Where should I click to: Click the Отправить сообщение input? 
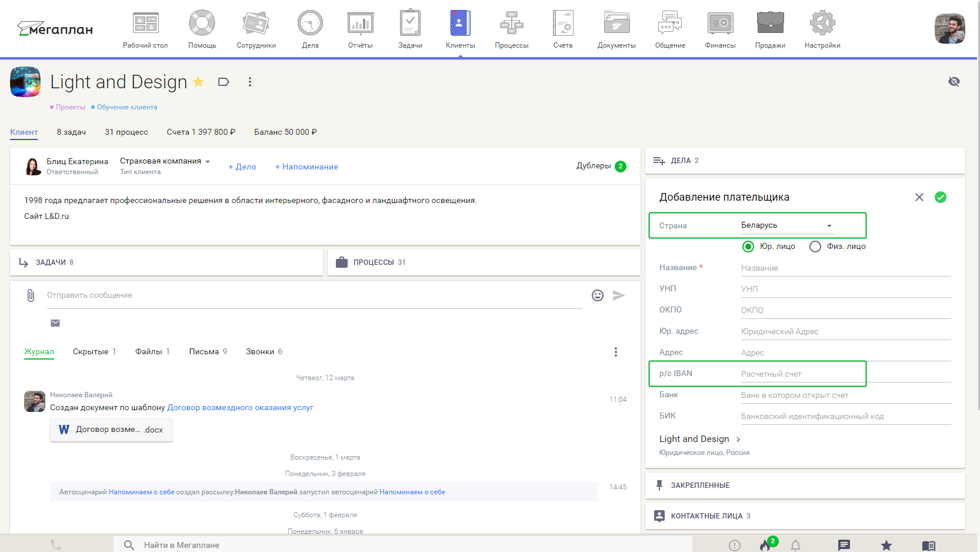pyautogui.click(x=315, y=295)
